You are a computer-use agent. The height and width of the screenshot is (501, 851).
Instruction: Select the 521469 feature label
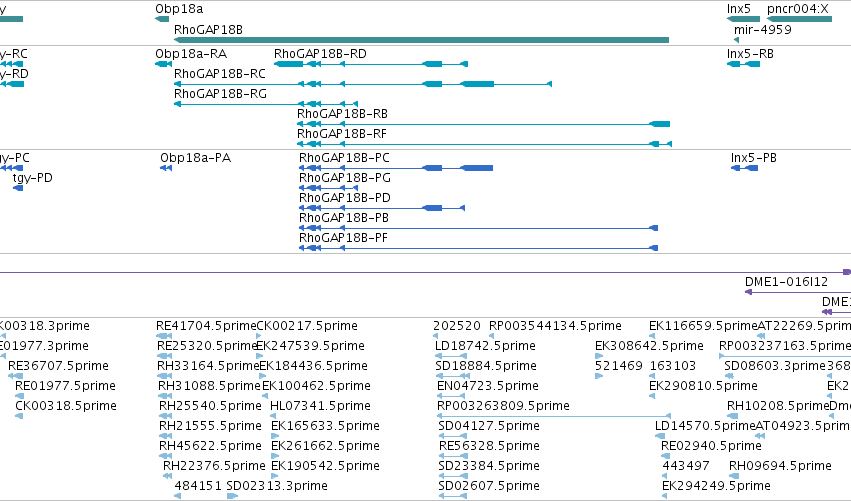(x=619, y=366)
